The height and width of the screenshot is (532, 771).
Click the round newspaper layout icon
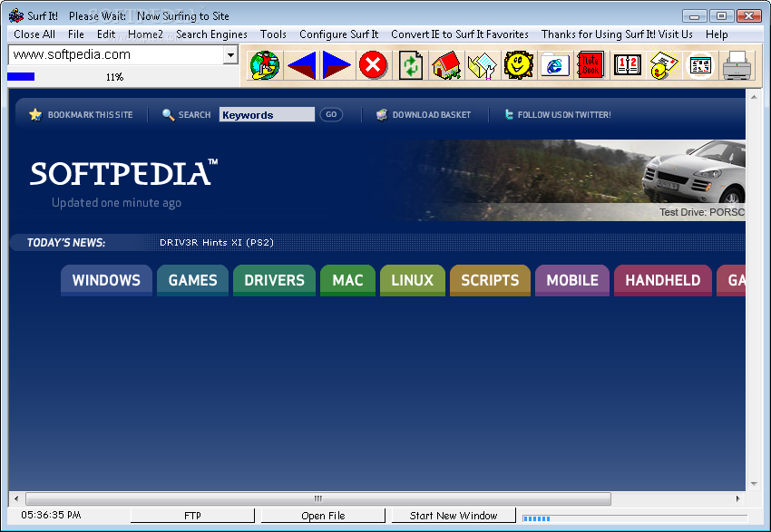(x=700, y=65)
